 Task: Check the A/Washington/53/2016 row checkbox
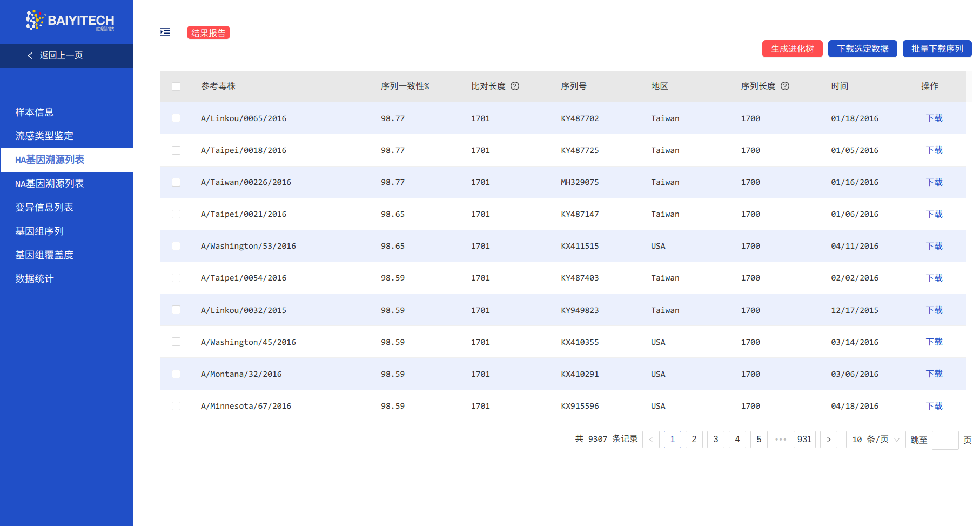coord(176,246)
